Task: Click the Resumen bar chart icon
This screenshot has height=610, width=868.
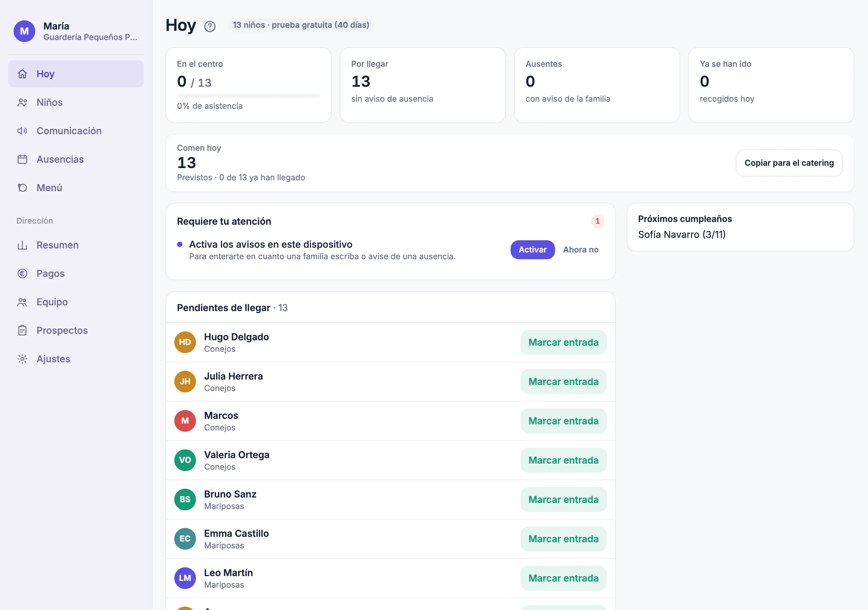Action: pyautogui.click(x=22, y=245)
